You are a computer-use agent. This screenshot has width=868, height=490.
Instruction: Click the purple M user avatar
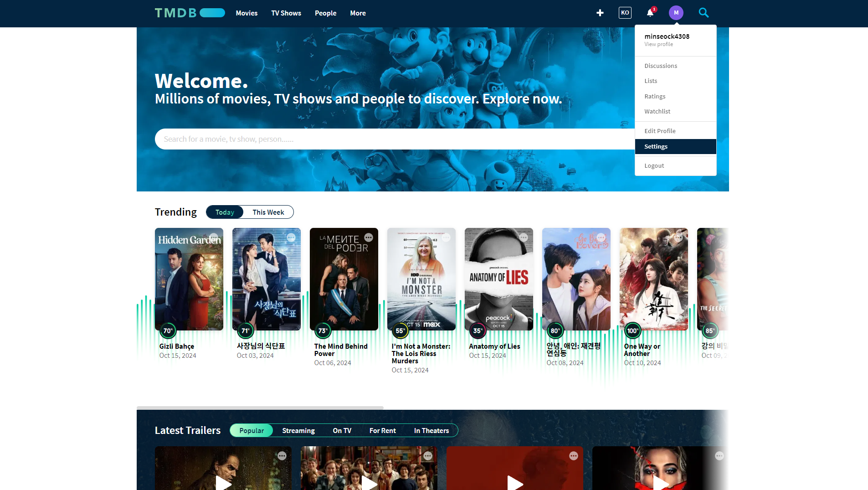coord(676,13)
